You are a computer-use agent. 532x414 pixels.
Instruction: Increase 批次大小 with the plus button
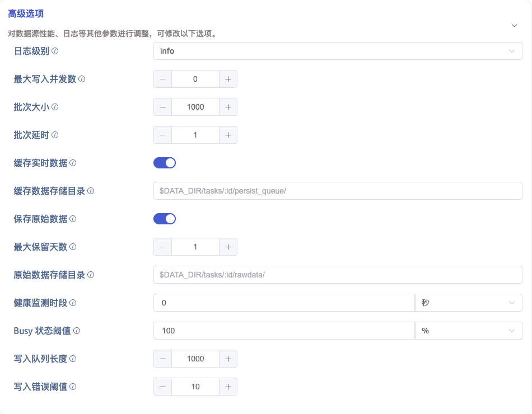click(x=228, y=107)
